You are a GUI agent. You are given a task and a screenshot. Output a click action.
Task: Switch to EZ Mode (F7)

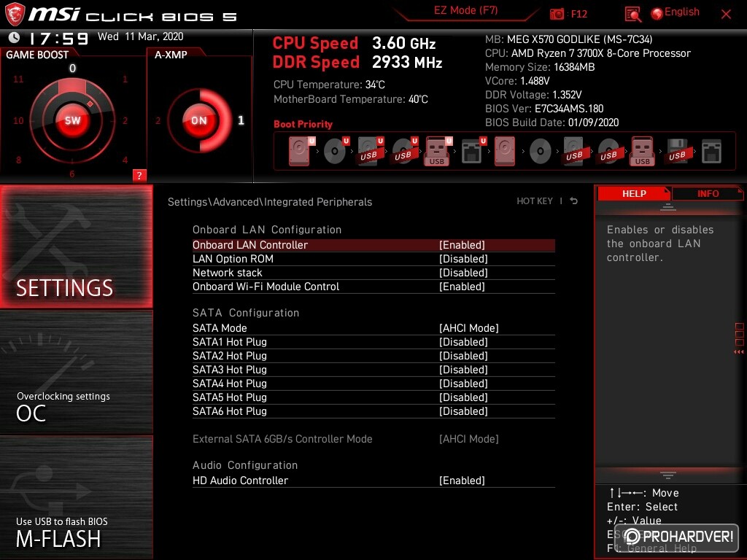click(466, 10)
